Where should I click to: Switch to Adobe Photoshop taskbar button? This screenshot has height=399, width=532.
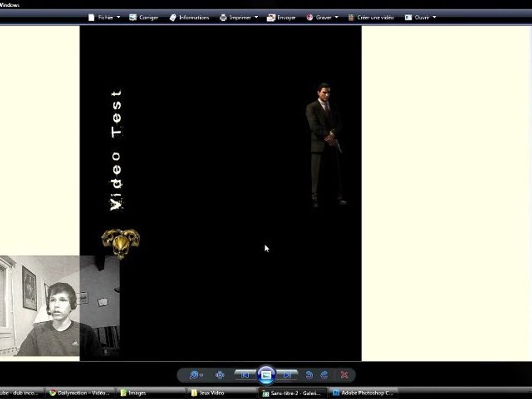363,393
